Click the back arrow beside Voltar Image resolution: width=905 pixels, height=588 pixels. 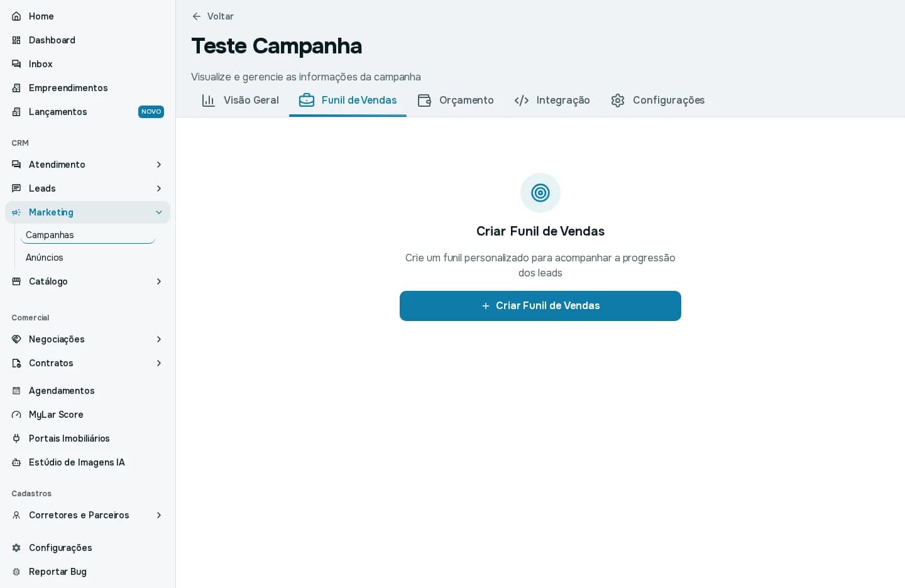tap(197, 16)
